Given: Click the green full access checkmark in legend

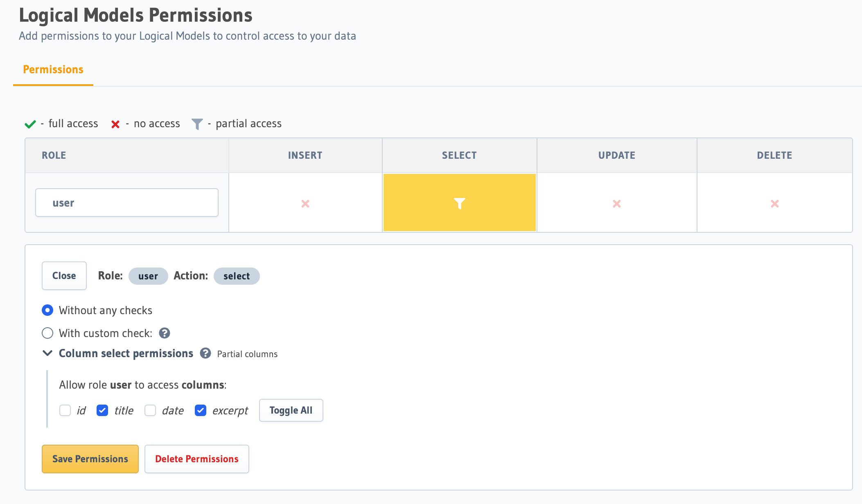Looking at the screenshot, I should (30, 124).
